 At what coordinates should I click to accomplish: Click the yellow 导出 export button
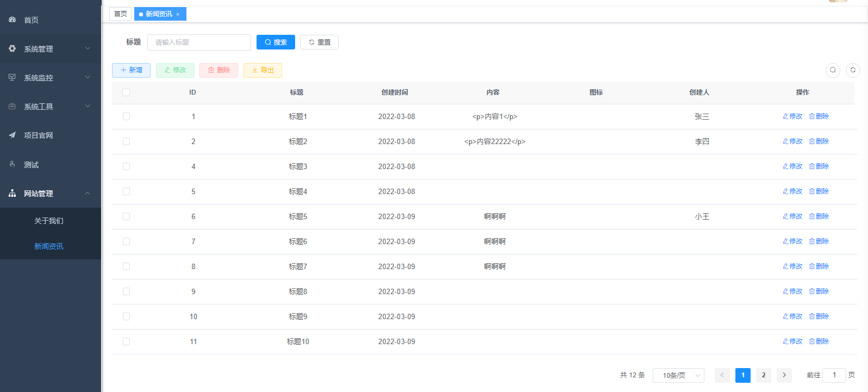[263, 70]
